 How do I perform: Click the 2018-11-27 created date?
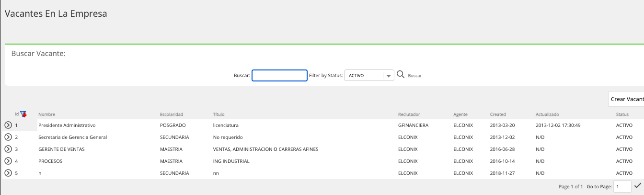point(502,173)
